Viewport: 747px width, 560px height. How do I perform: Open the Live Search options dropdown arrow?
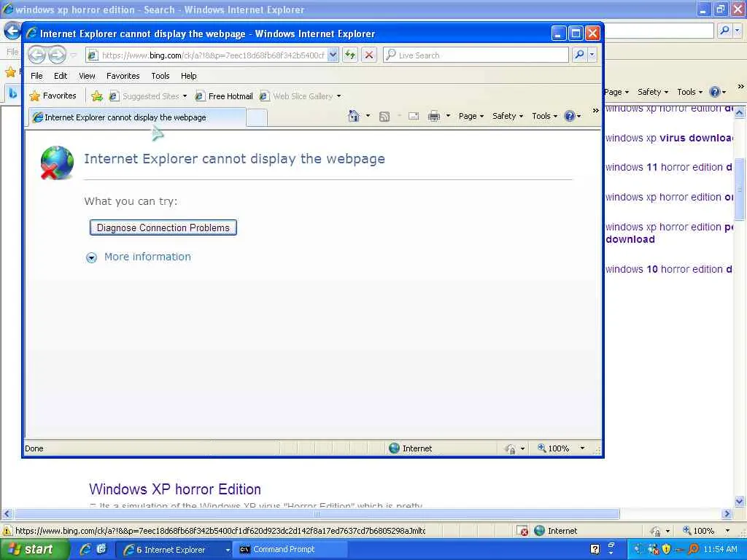click(x=592, y=55)
